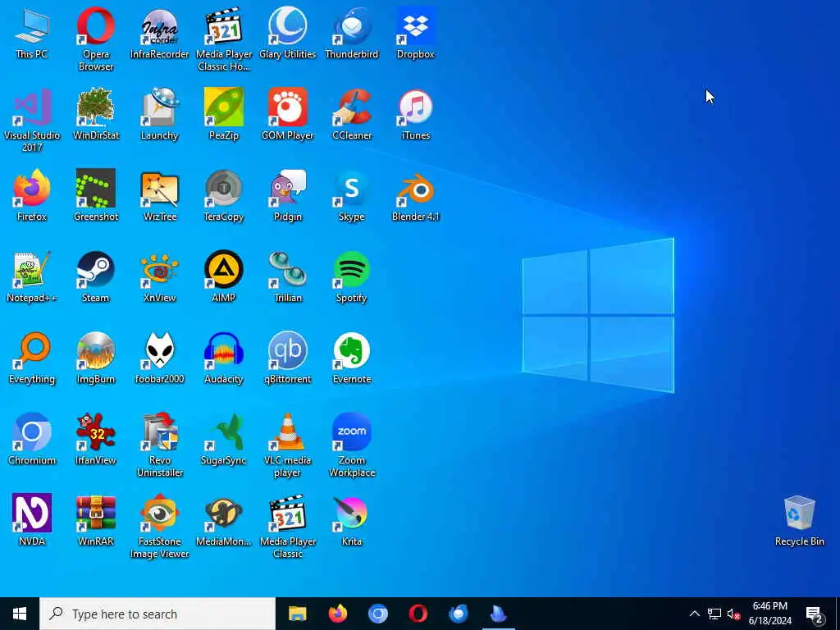This screenshot has width=840, height=630.
Task: Select the Krita desktop shortcut
Action: coord(351,520)
